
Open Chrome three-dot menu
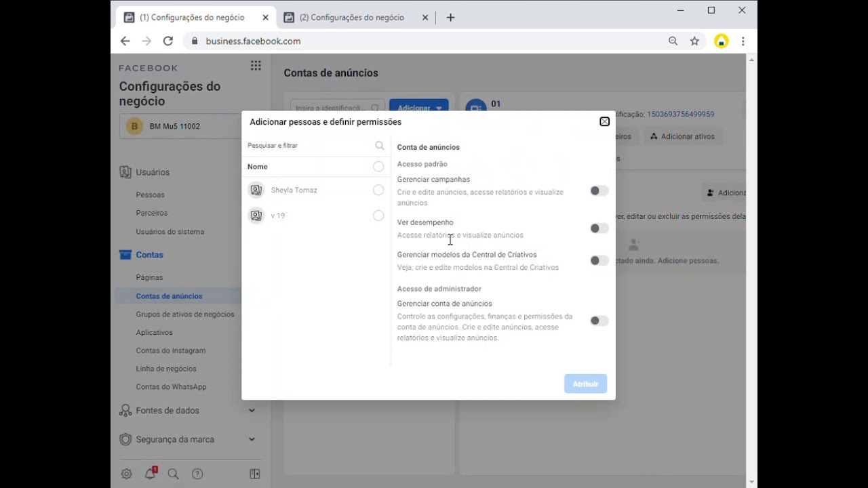(x=743, y=41)
